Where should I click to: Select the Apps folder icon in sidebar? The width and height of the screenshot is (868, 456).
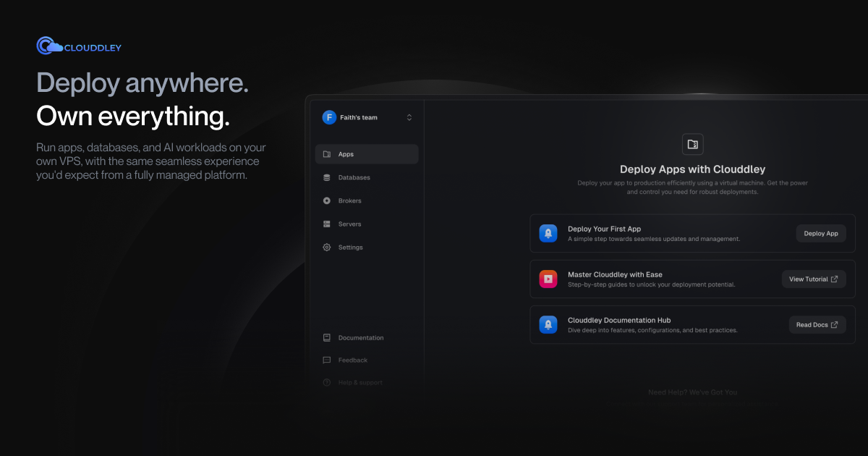[327, 153]
